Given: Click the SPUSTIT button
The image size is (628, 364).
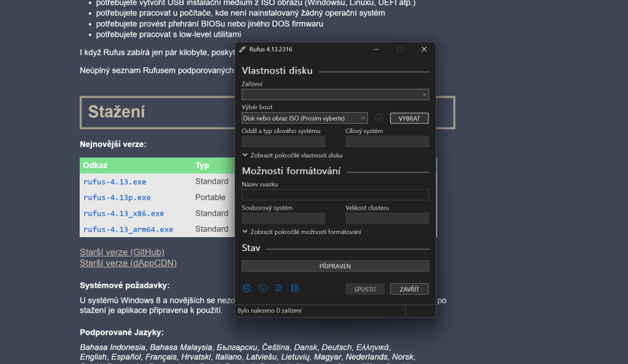Looking at the screenshot, I should pos(365,289).
